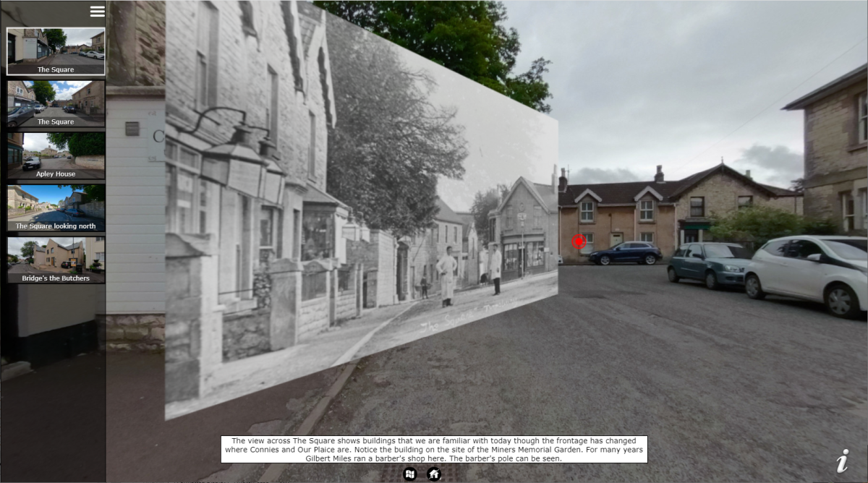
Task: Click the white description text box
Action: coord(434,449)
